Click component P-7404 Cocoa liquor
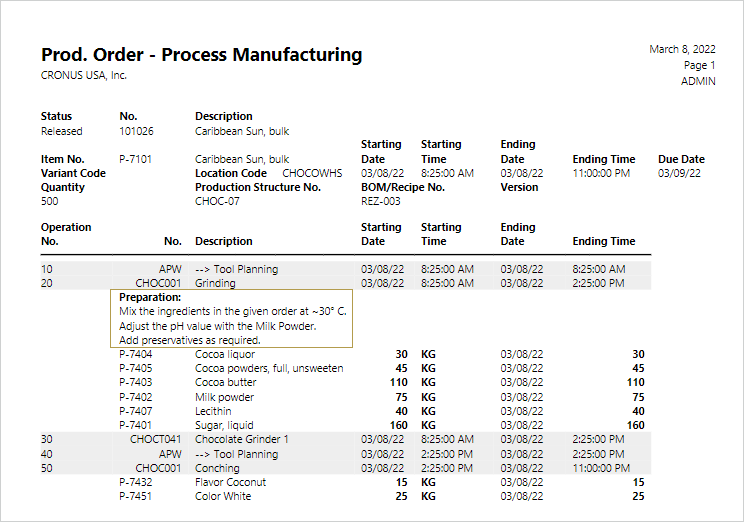 click(135, 354)
